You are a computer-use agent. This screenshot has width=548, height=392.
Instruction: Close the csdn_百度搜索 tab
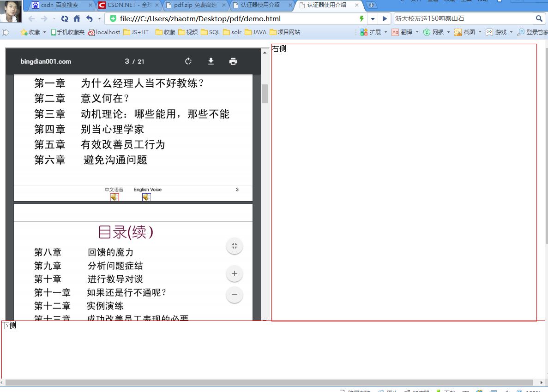click(90, 5)
